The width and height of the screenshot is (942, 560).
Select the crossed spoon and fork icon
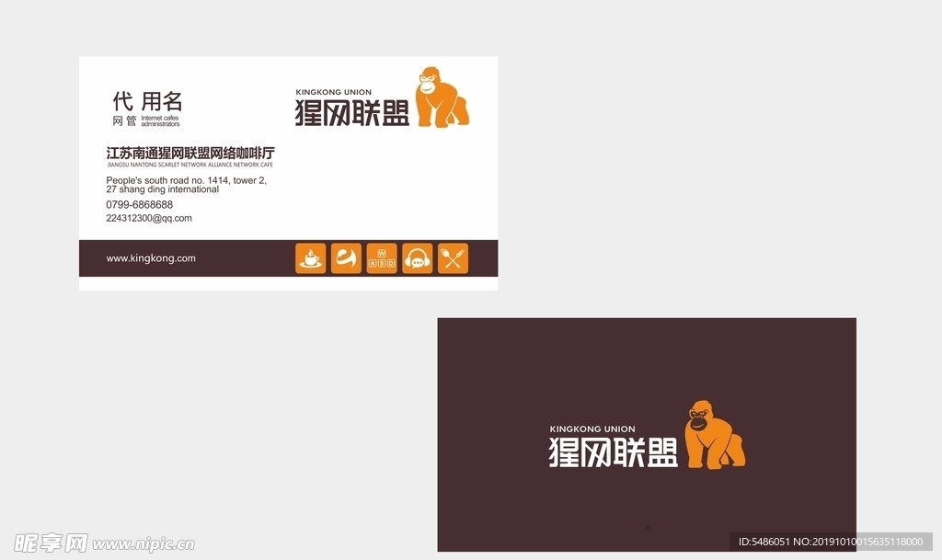click(453, 258)
